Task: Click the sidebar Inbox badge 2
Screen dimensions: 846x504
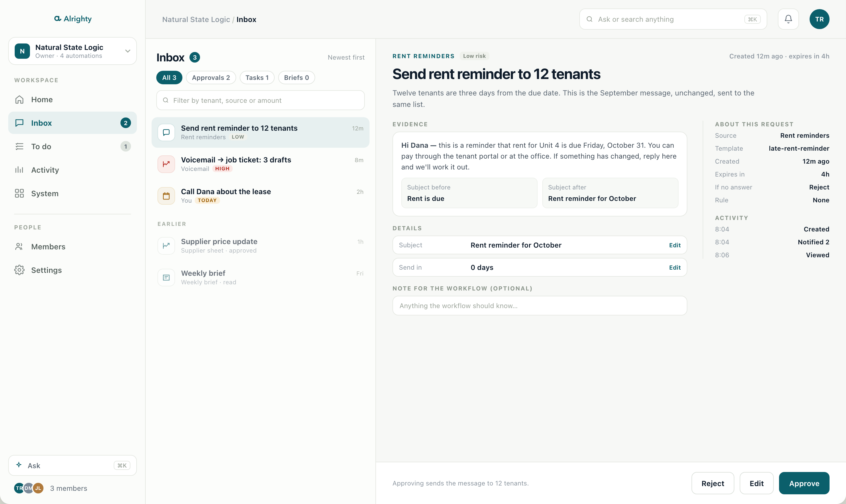Action: [x=126, y=123]
